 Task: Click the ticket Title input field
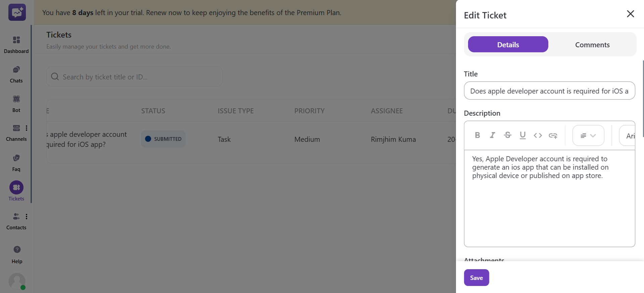click(549, 91)
